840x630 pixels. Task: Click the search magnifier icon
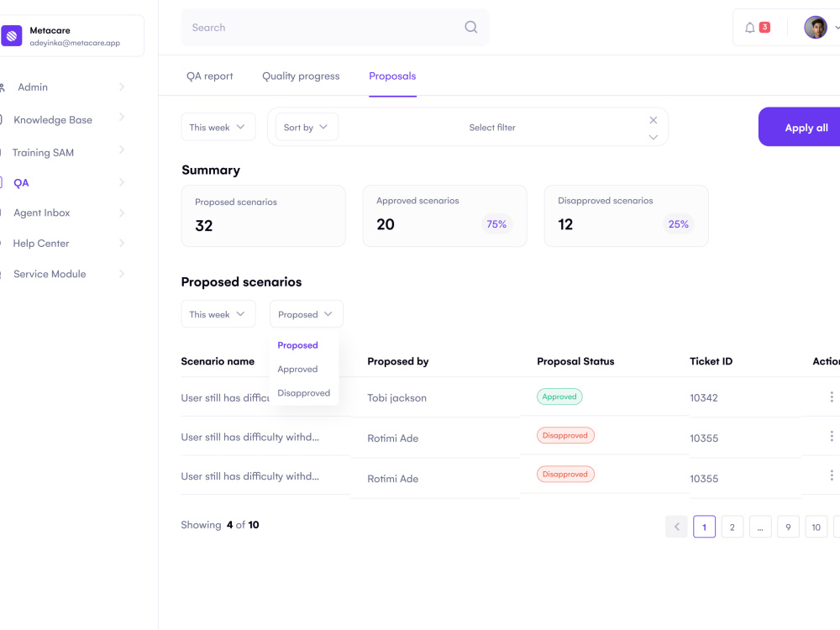click(471, 28)
